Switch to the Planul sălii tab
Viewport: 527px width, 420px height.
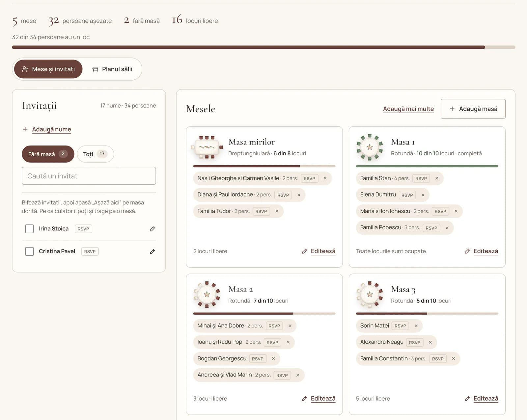pyautogui.click(x=112, y=69)
